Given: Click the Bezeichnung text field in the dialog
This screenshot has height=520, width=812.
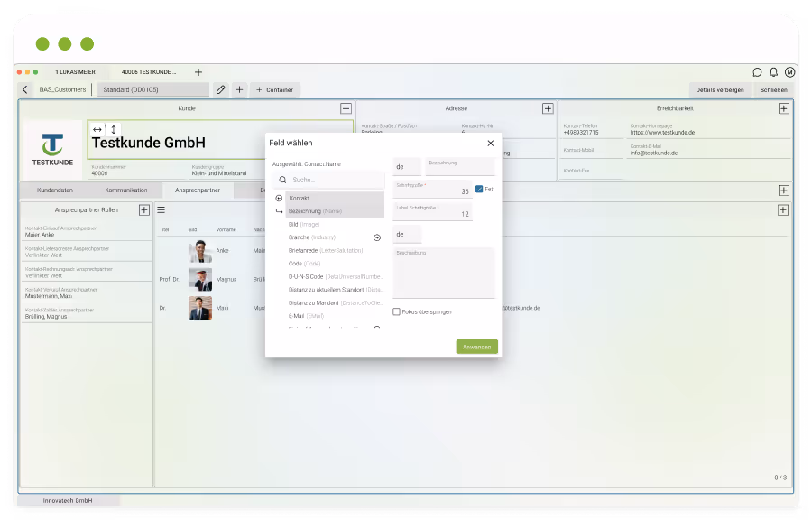Looking at the screenshot, I should 460,167.
